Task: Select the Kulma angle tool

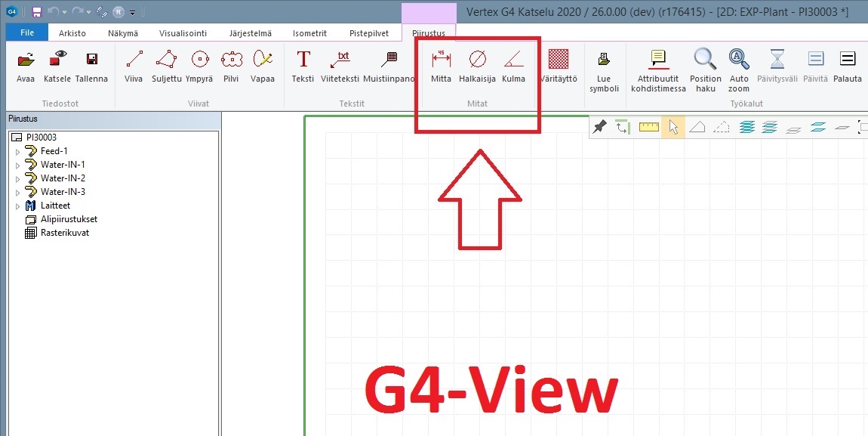Action: [x=513, y=59]
